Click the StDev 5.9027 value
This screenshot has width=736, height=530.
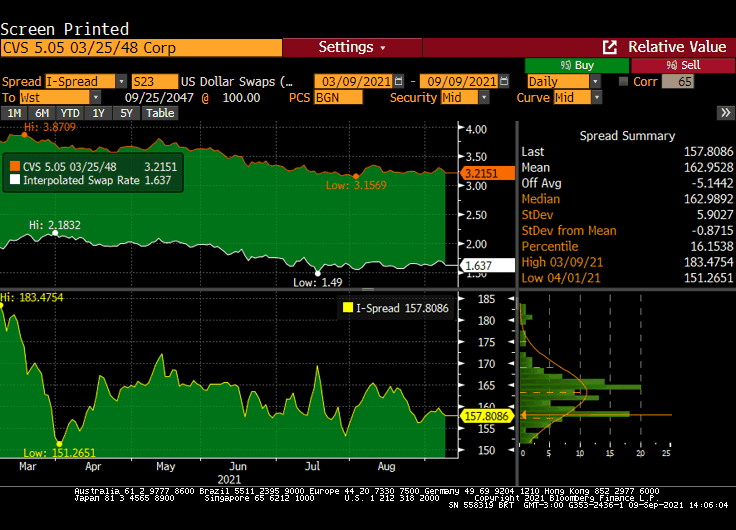coord(715,215)
